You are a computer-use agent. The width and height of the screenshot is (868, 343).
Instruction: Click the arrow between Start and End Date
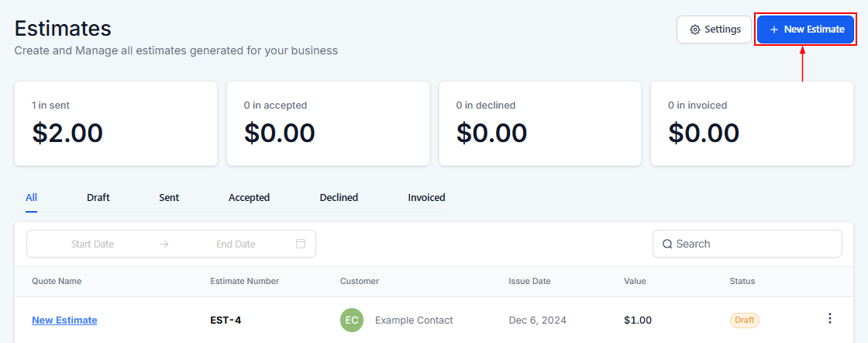point(164,244)
